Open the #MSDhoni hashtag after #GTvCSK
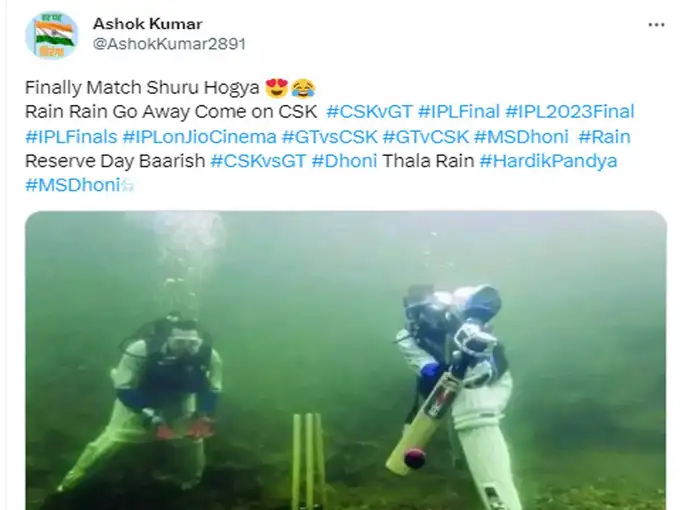The width and height of the screenshot is (680, 510). click(x=521, y=137)
